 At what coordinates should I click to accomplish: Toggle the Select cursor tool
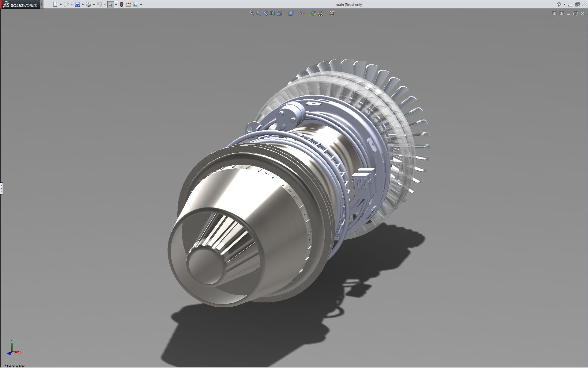click(110, 4)
